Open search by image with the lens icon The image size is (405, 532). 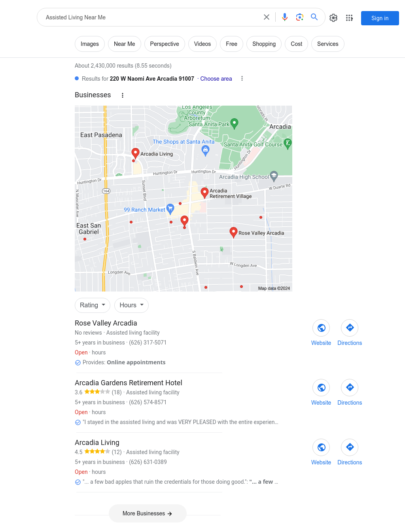300,17
